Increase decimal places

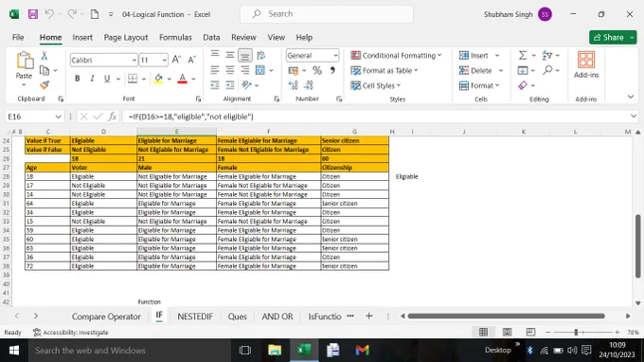(294, 85)
